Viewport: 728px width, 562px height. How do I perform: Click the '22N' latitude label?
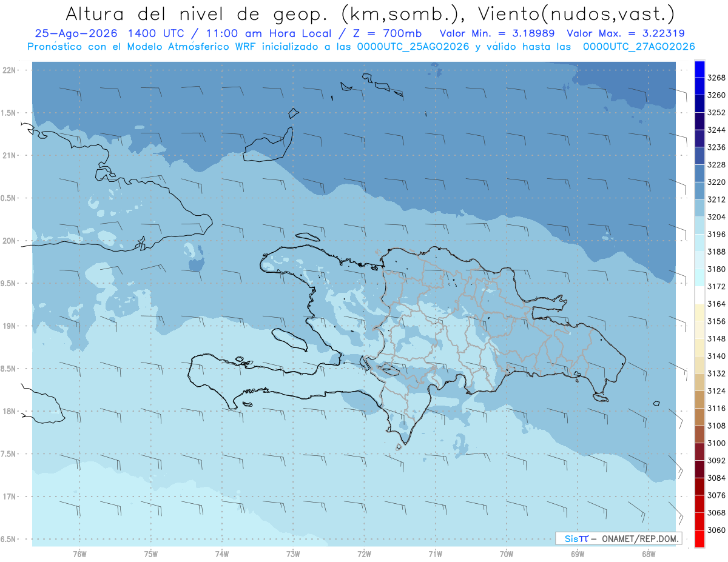tap(10, 70)
